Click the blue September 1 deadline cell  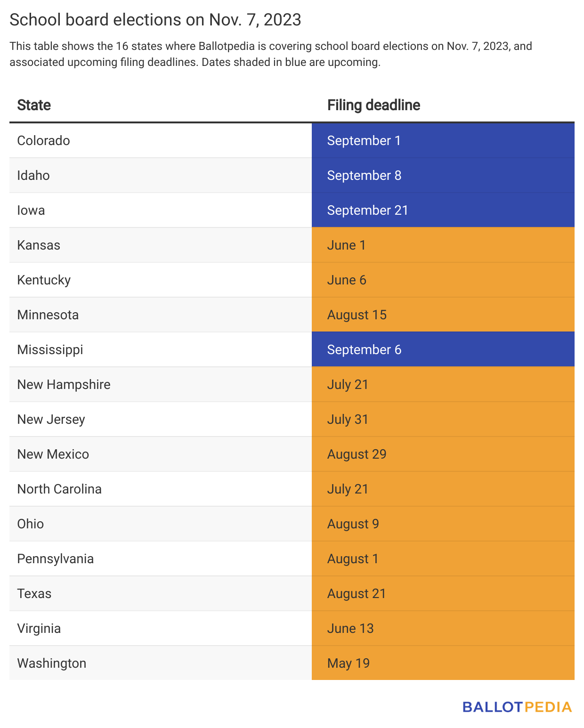tap(443, 140)
